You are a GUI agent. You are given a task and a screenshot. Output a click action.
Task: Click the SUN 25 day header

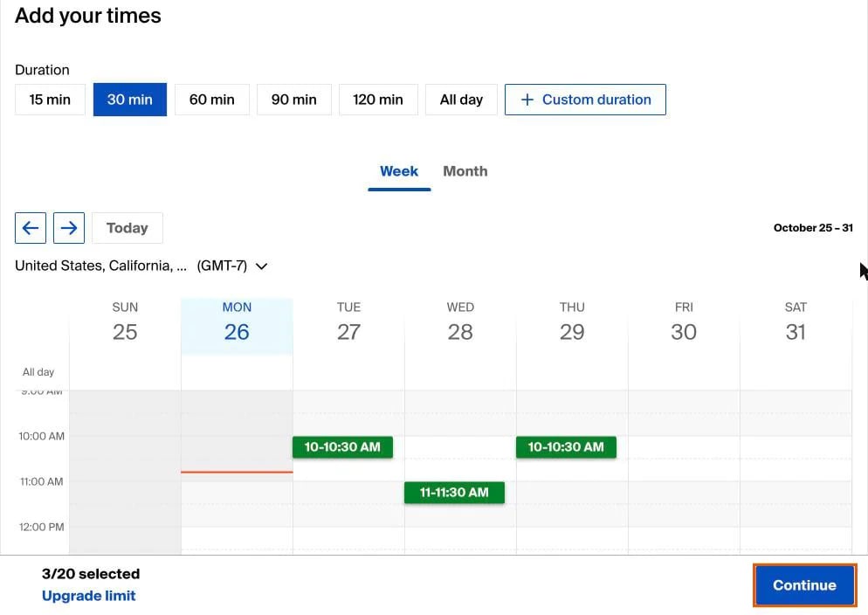pos(125,322)
